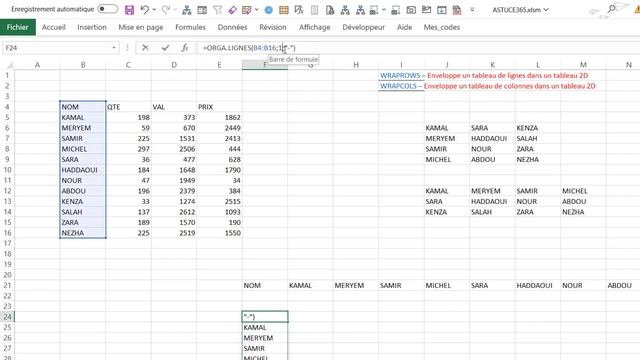Switch to the Développeur tab

coord(363,27)
